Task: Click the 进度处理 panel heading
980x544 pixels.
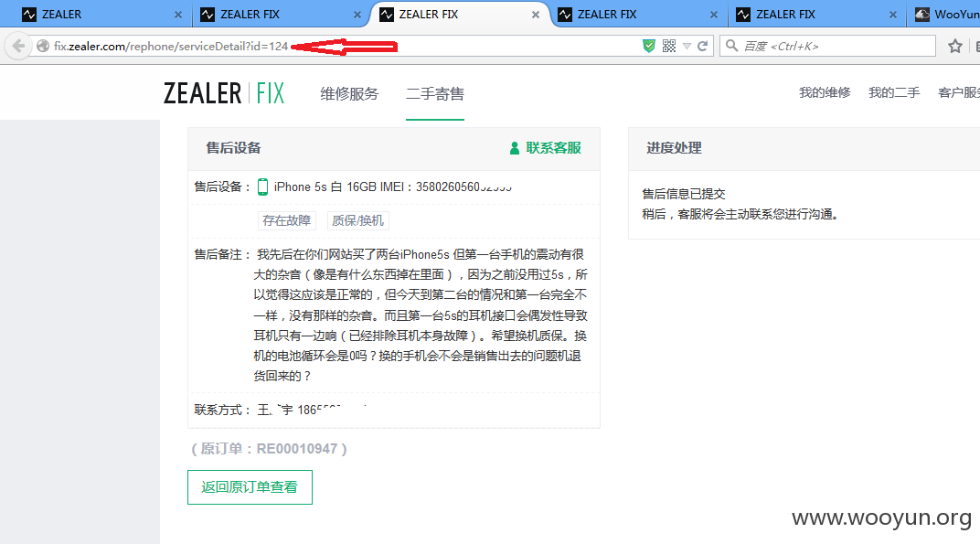Action: [x=674, y=147]
